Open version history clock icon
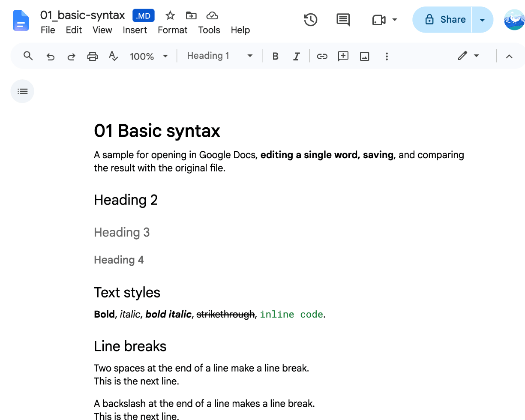 (x=311, y=20)
